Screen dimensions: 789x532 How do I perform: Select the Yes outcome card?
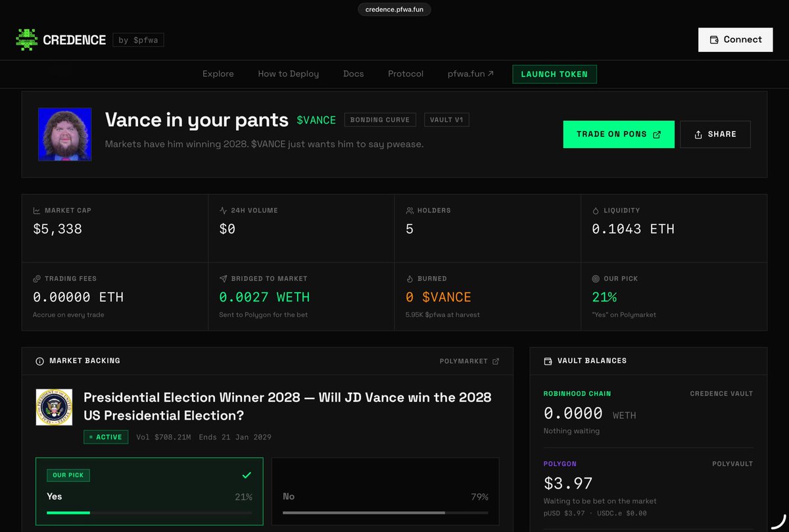tap(149, 491)
